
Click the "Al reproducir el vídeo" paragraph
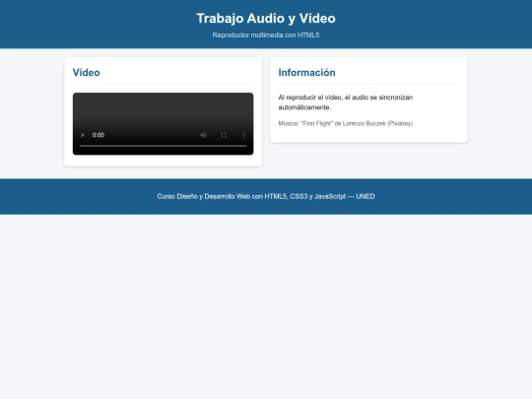pyautogui.click(x=346, y=102)
